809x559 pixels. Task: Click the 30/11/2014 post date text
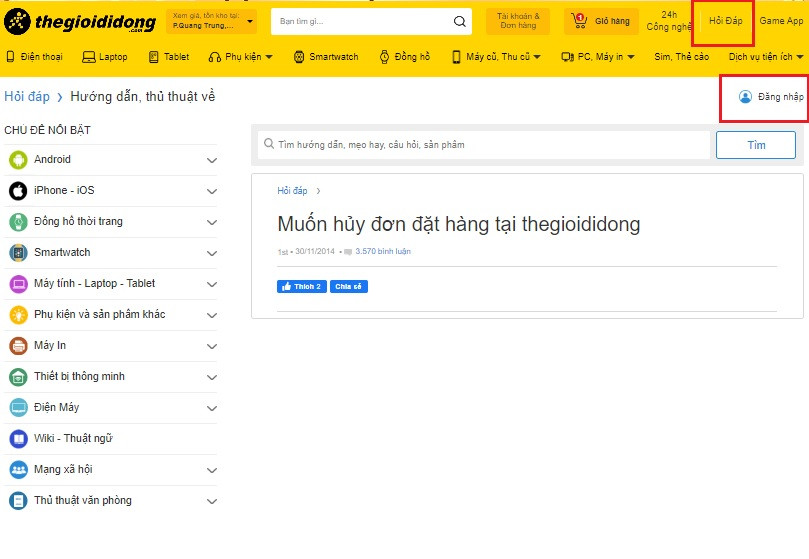coord(315,251)
